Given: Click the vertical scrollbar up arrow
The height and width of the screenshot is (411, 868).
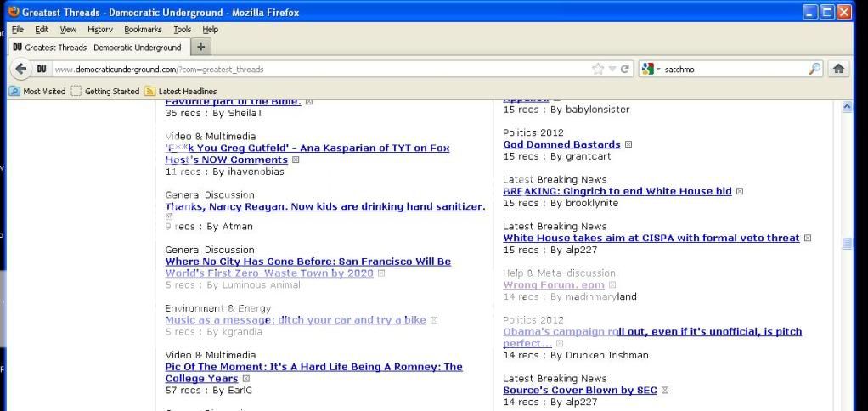Looking at the screenshot, I should click(846, 107).
